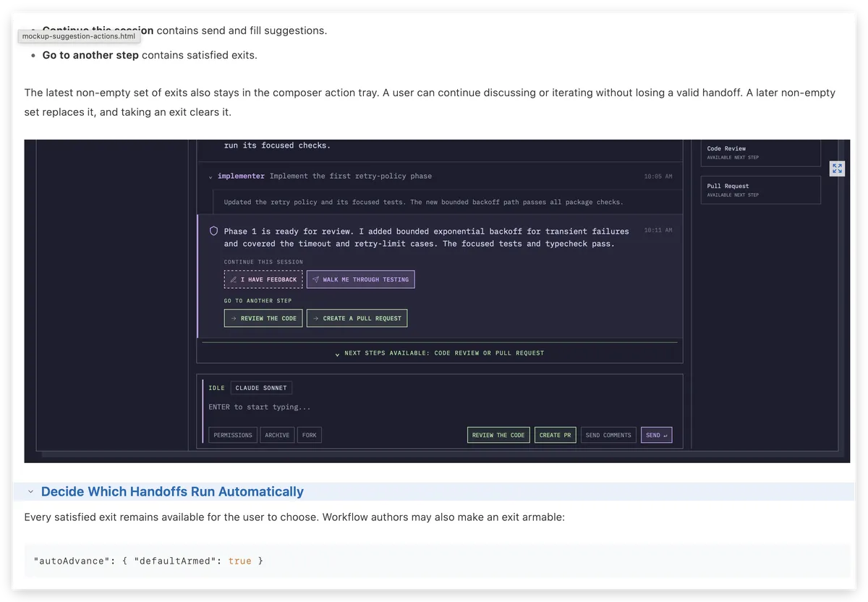The image size is (868, 602).
Task: Click the Archive button
Action: tap(277, 435)
